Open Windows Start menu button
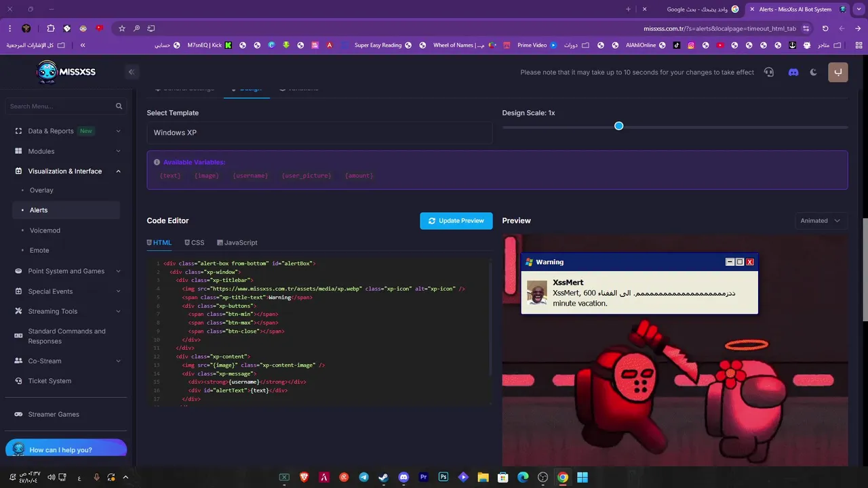 pos(583,477)
